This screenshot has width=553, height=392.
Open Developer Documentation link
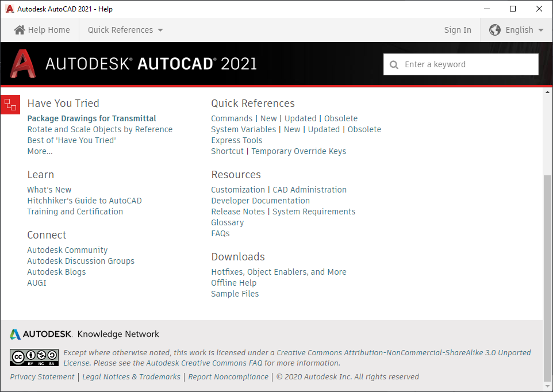[260, 201]
